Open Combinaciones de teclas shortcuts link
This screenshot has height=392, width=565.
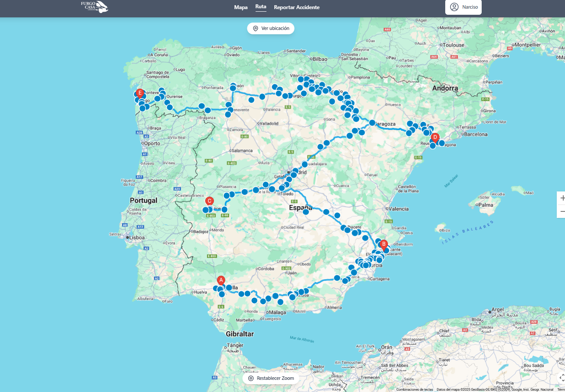tap(414, 389)
